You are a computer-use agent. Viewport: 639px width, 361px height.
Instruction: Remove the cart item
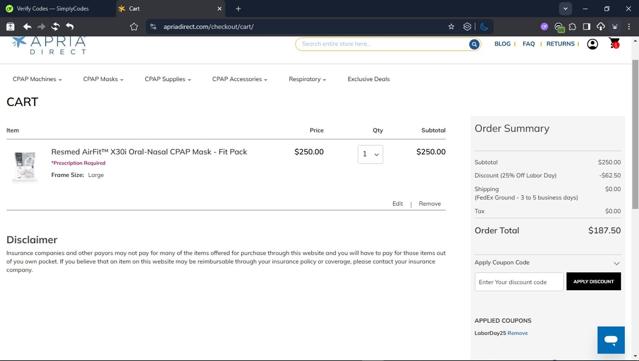pos(430,204)
